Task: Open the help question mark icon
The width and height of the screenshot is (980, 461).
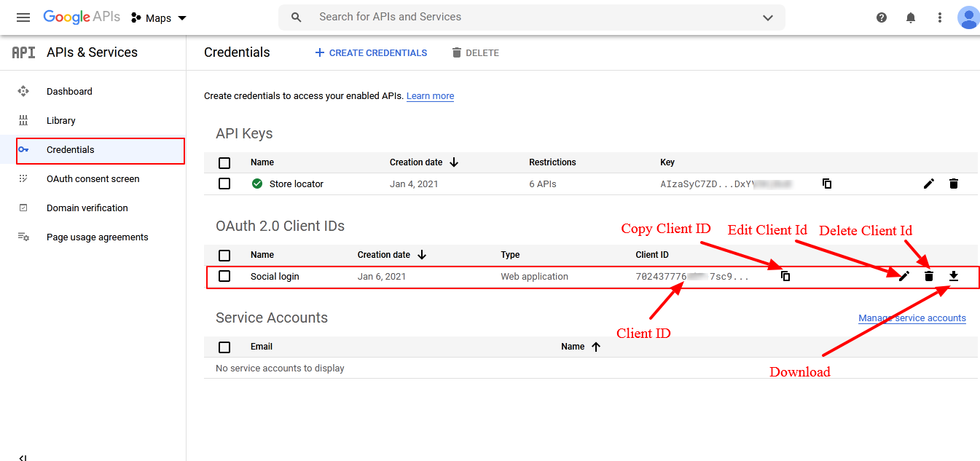Action: click(x=882, y=17)
